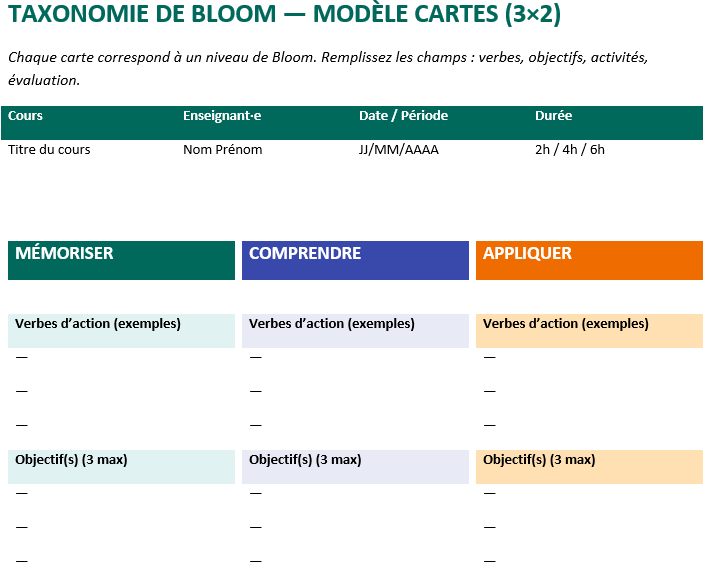Select the 'Date / Période' header
This screenshot has height=582, width=718.
coord(403,116)
